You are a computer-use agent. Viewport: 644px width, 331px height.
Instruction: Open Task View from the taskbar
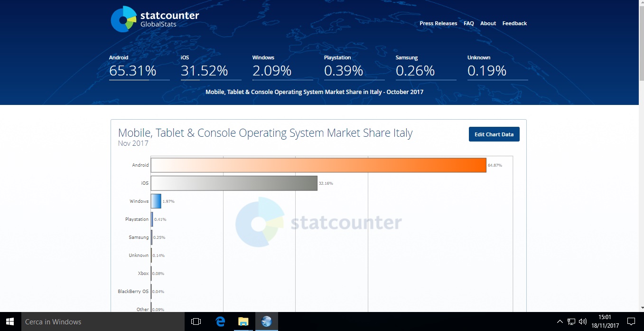coord(196,322)
